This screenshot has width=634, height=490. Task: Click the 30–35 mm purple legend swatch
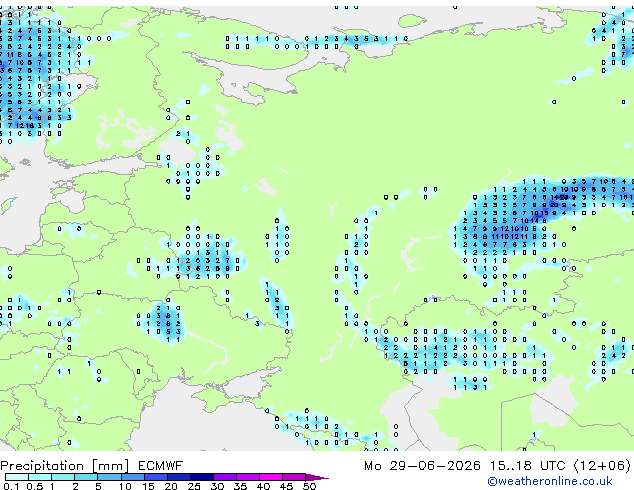[224, 477]
